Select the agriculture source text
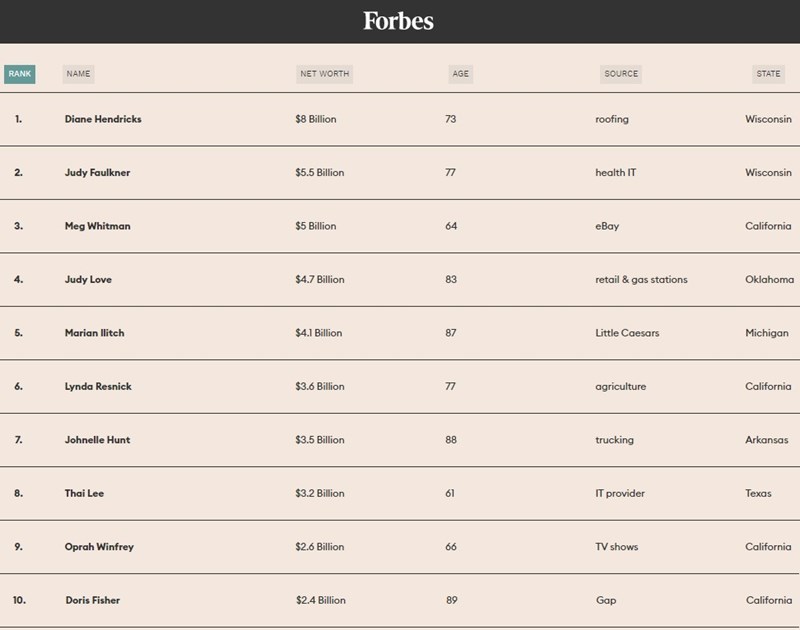Viewport: 800px width, 630px height. pyautogui.click(x=620, y=387)
